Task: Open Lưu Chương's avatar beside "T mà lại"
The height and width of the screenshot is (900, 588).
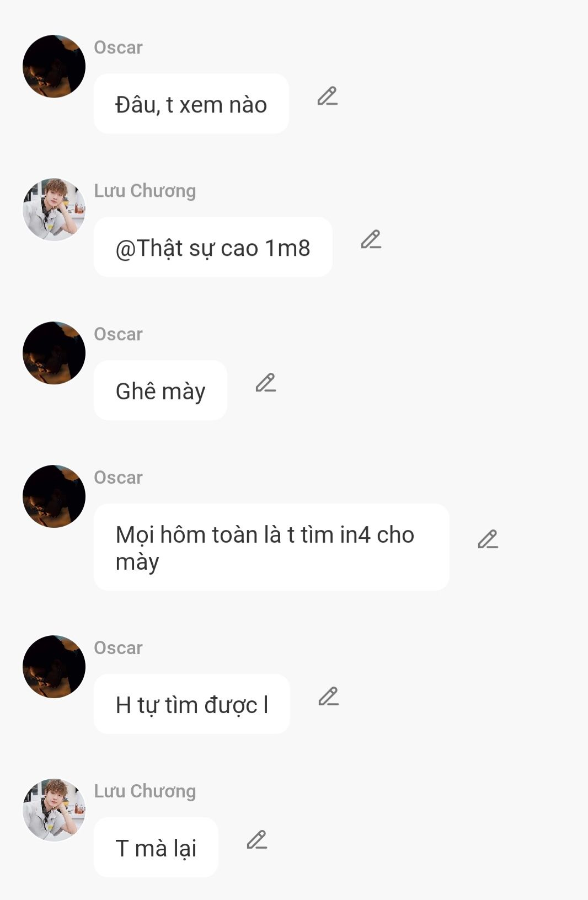Action: pos(54,810)
